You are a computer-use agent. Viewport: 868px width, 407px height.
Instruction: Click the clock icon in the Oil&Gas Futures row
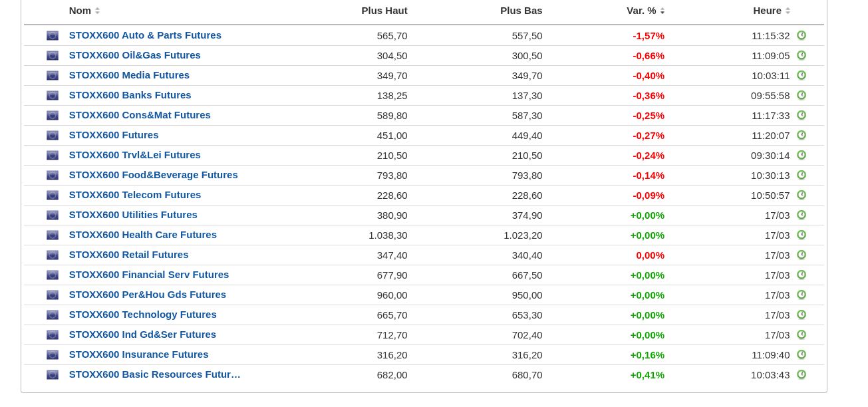pyautogui.click(x=801, y=55)
